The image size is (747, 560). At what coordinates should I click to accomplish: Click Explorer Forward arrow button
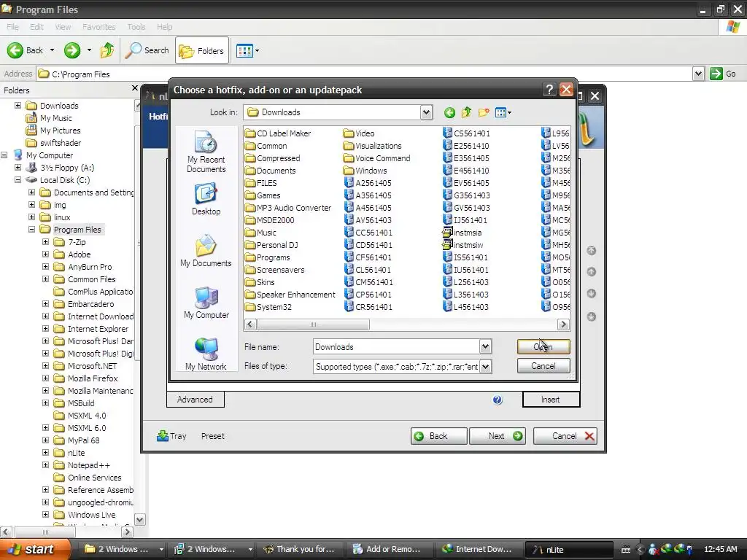pos(72,50)
